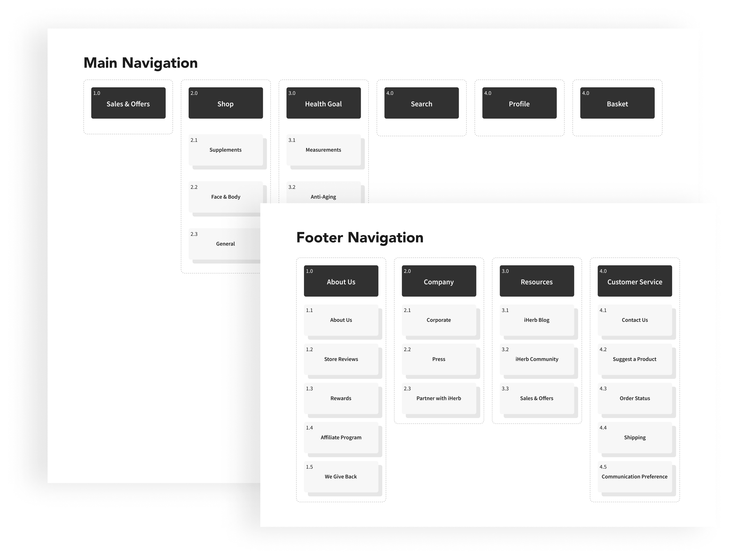The image size is (730, 560).
Task: Click the Company footer header card
Action: pos(439,281)
